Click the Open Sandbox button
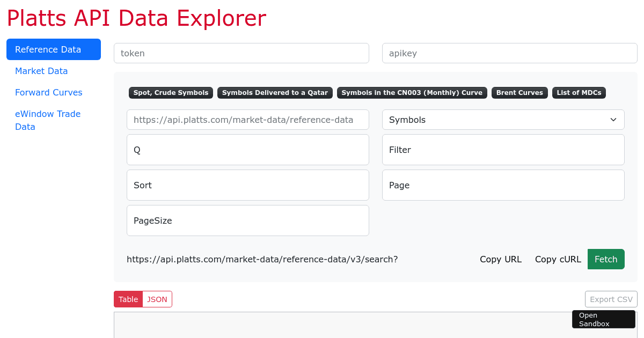This screenshot has height=338, width=644. pyautogui.click(x=603, y=319)
